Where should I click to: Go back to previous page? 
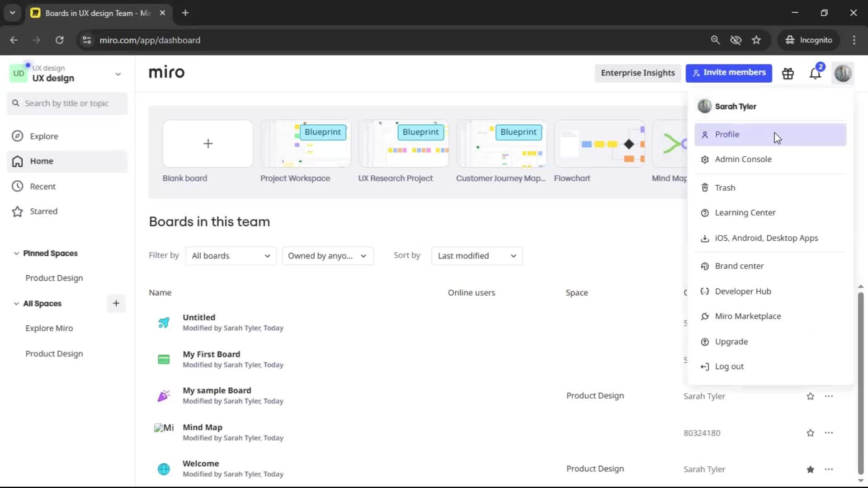point(14,40)
